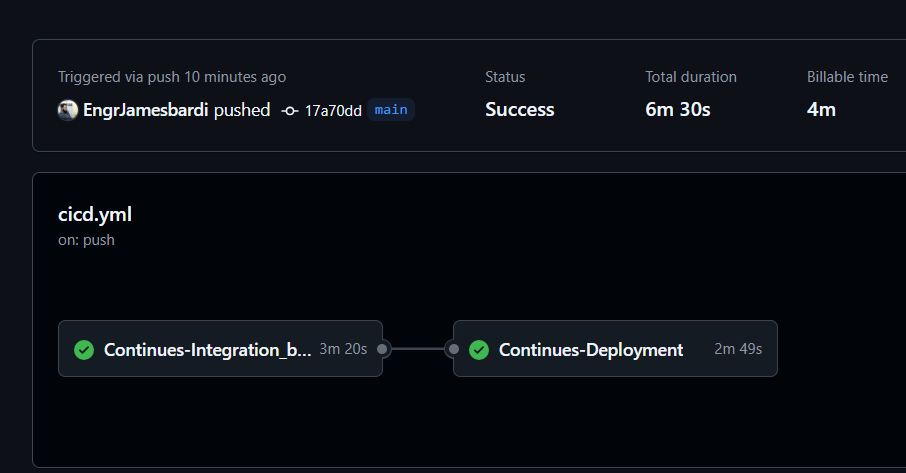The width and height of the screenshot is (906, 473).
Task: Click the 'on: push' trigger label
Action: point(86,240)
